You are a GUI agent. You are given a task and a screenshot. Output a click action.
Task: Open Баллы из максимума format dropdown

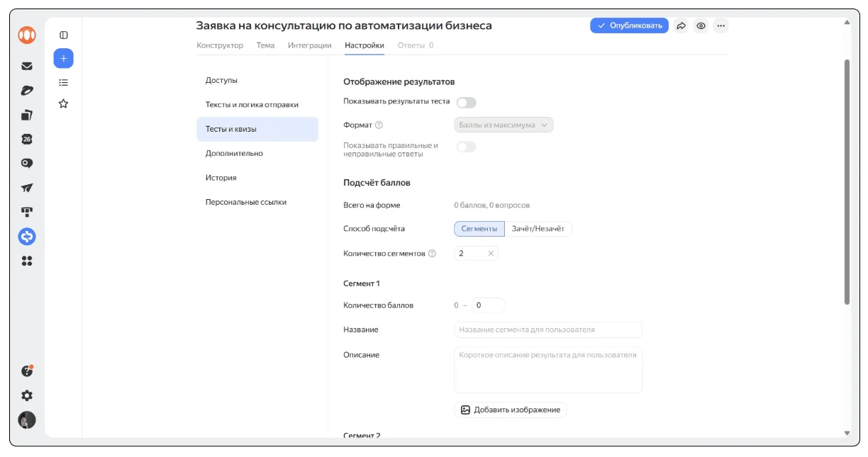pyautogui.click(x=503, y=125)
